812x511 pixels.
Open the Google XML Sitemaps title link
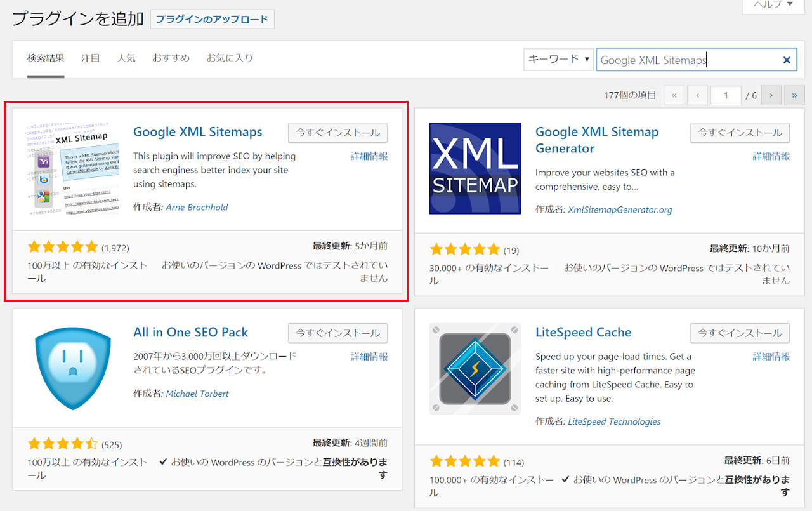pos(198,132)
